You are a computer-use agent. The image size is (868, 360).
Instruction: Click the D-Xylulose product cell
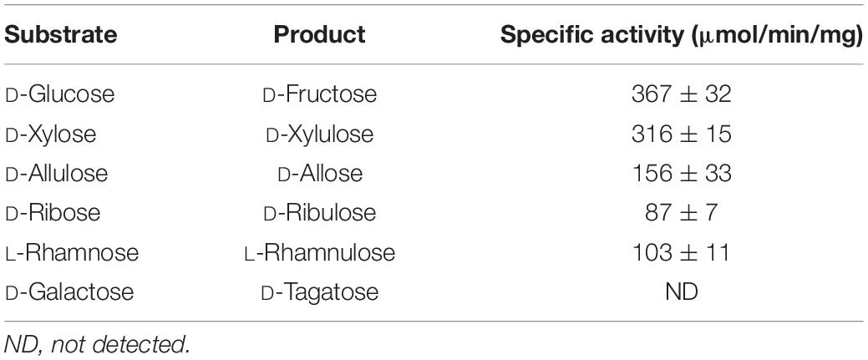coord(320,134)
